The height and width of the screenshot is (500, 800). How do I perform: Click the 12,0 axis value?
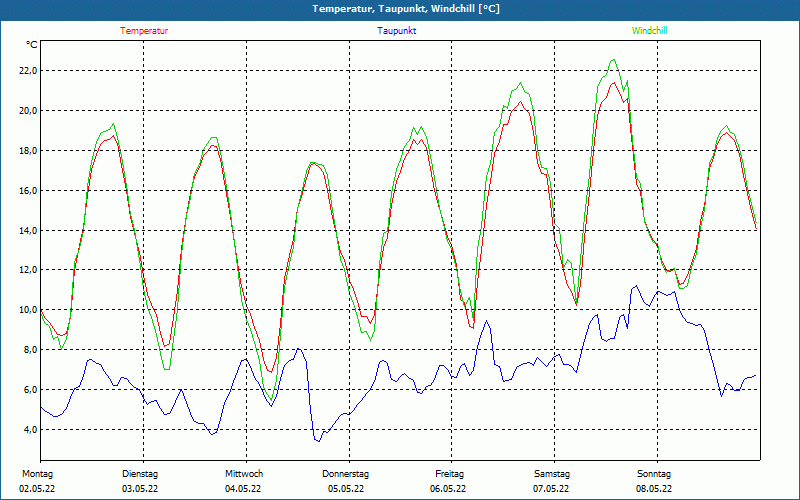pyautogui.click(x=28, y=269)
